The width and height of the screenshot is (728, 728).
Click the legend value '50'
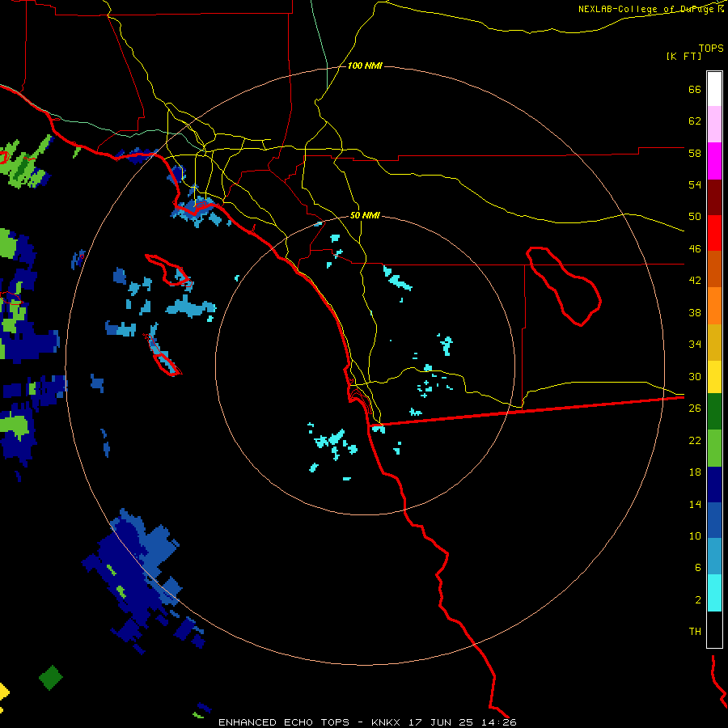695,217
